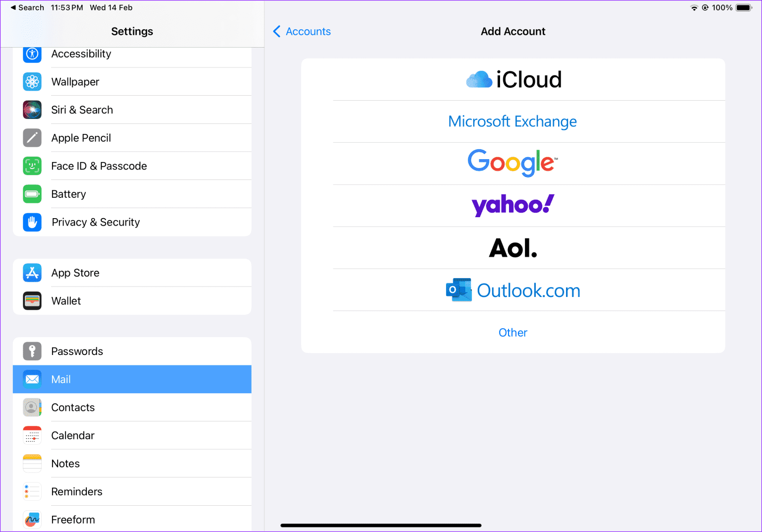Screen dimensions: 762x532
Task: Open App Store settings label
Action: (75, 273)
